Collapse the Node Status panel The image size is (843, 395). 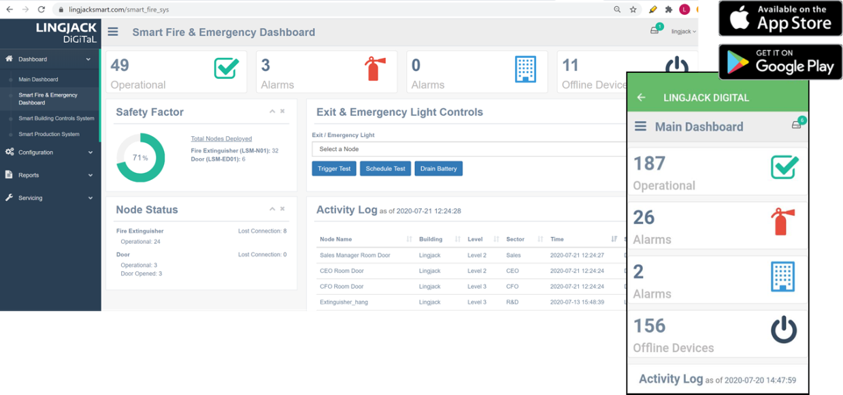[272, 209]
